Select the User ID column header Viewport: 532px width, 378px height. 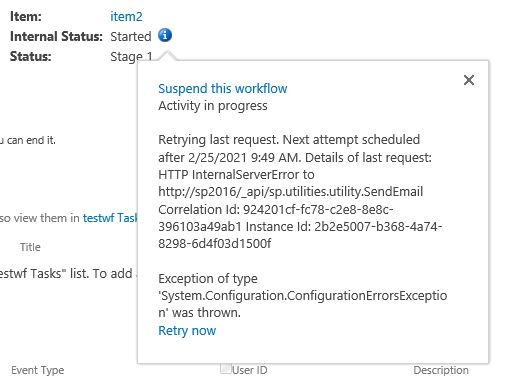point(250,370)
